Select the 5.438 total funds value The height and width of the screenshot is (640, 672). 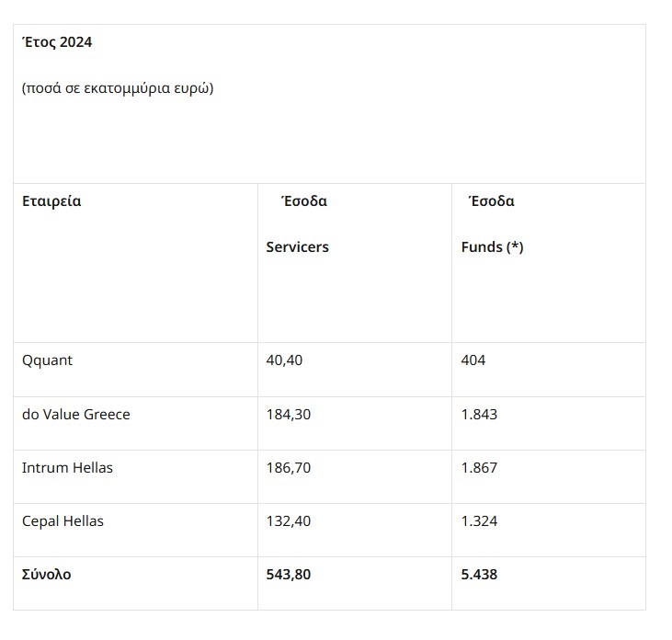(480, 574)
